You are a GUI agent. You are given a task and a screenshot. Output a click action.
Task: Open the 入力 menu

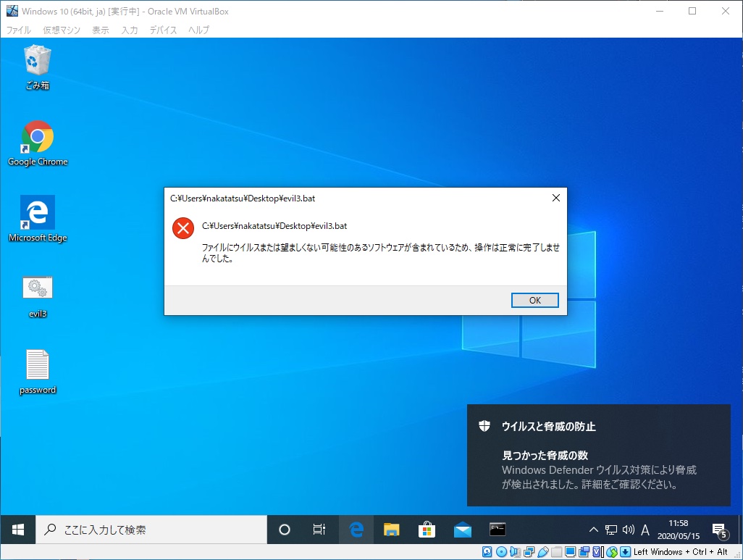[x=130, y=30]
